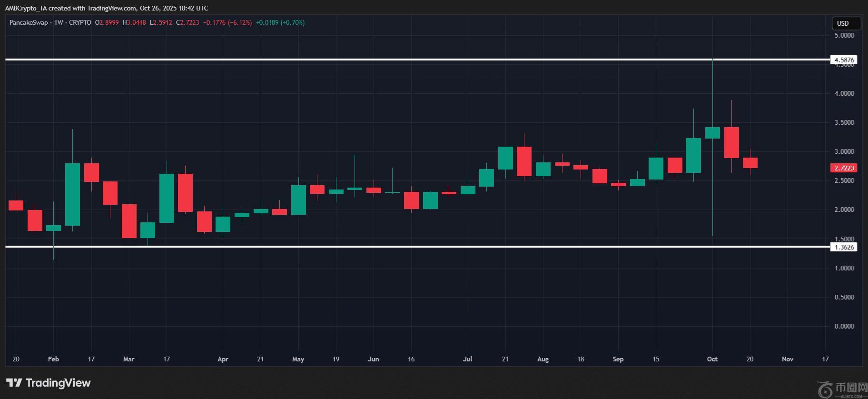Select the upper white horizontal resistance line
868x399 pixels.
click(x=381, y=60)
